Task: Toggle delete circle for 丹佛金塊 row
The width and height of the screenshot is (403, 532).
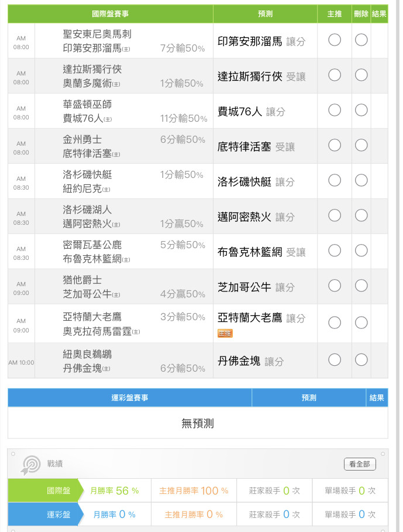Action: [361, 360]
